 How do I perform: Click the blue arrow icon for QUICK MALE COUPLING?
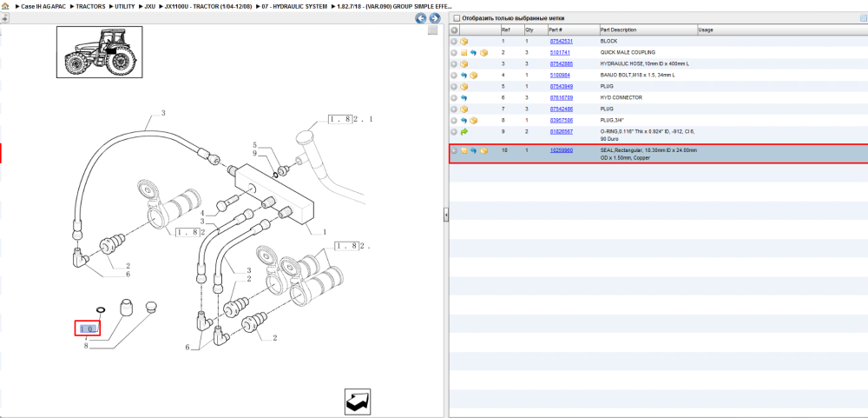[x=473, y=53]
